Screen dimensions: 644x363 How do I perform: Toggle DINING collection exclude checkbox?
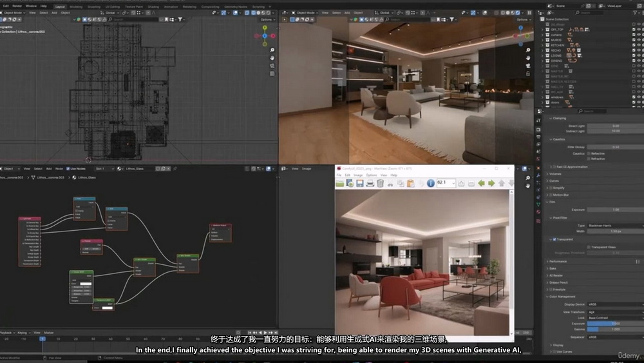(634, 61)
